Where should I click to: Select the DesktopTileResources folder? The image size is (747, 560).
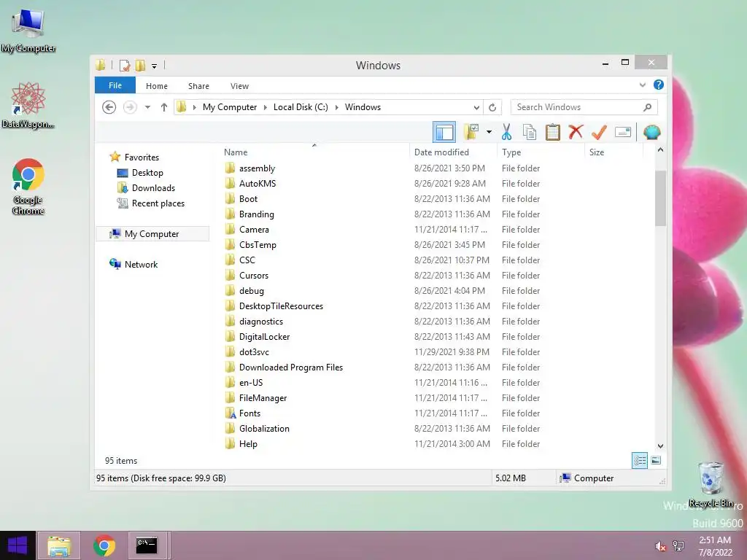click(281, 306)
